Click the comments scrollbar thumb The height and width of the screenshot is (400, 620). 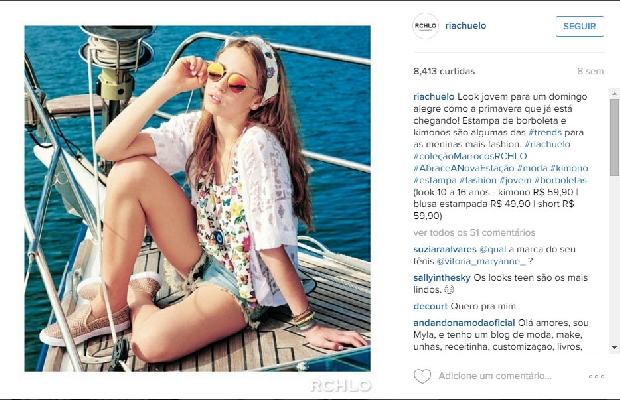click(x=614, y=138)
